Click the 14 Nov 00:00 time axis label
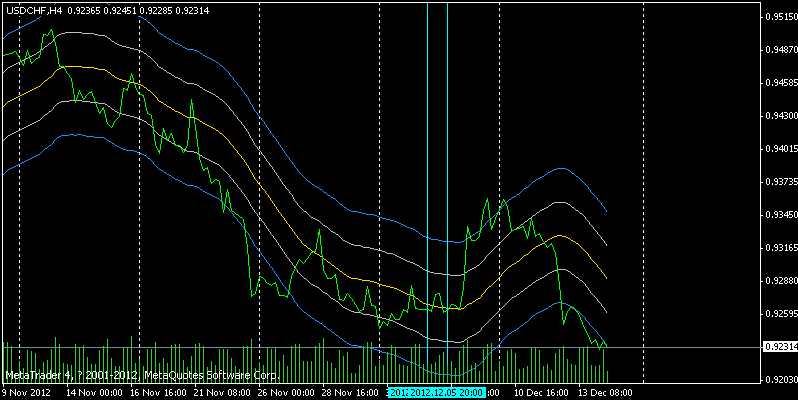798x400 pixels. pyautogui.click(x=94, y=393)
